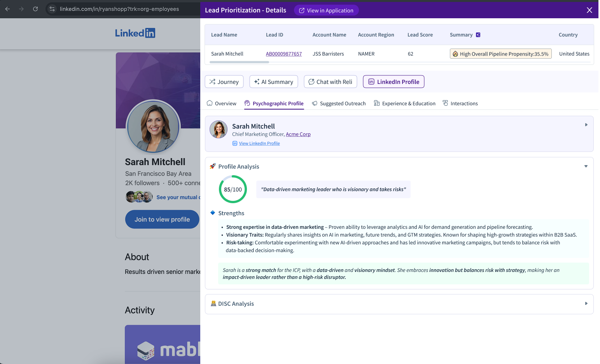Viewport: 600px width, 364px height.
Task: Click United States country cell
Action: pos(574,54)
